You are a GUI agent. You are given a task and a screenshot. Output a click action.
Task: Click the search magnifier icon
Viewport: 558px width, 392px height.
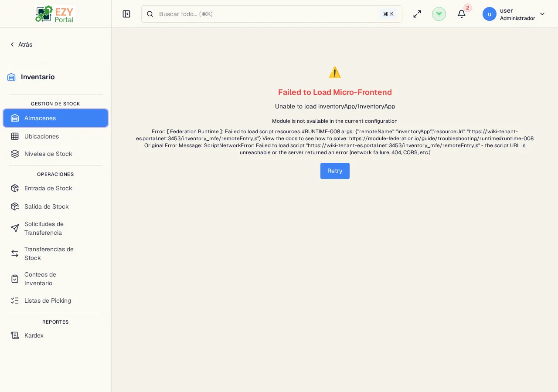point(150,14)
